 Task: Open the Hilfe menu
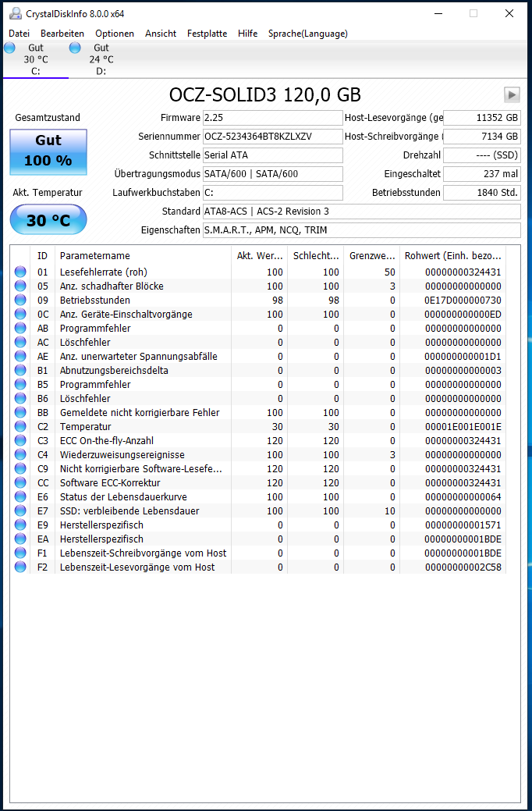pos(247,33)
